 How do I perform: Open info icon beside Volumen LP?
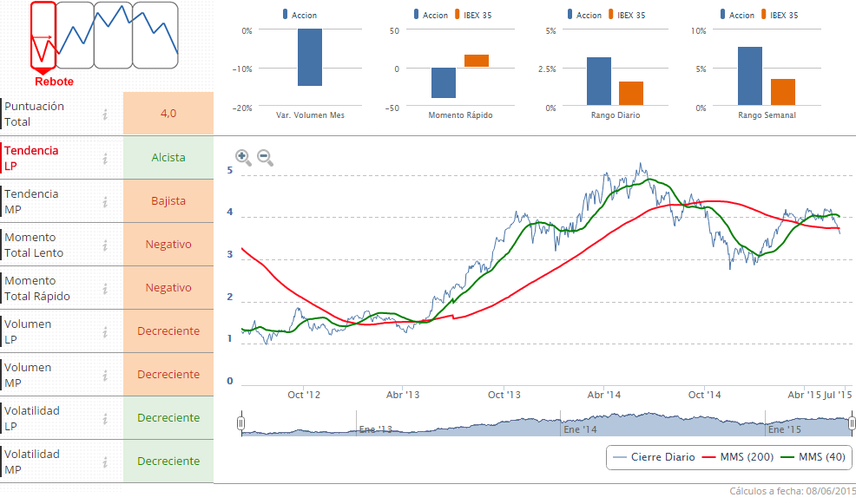point(105,331)
